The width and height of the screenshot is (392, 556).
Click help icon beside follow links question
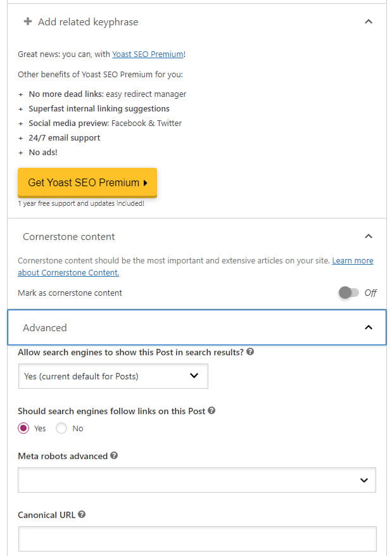[212, 410]
